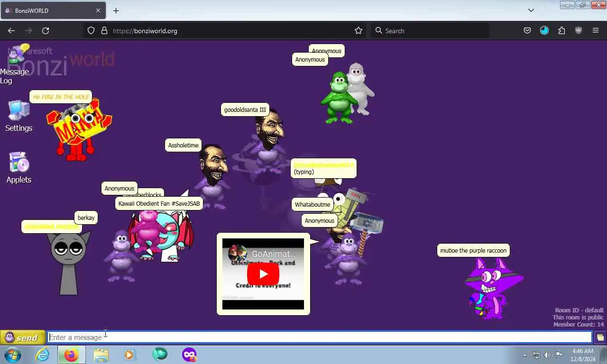
Task: Play the GoAnimate YouTube video
Action: (x=263, y=274)
